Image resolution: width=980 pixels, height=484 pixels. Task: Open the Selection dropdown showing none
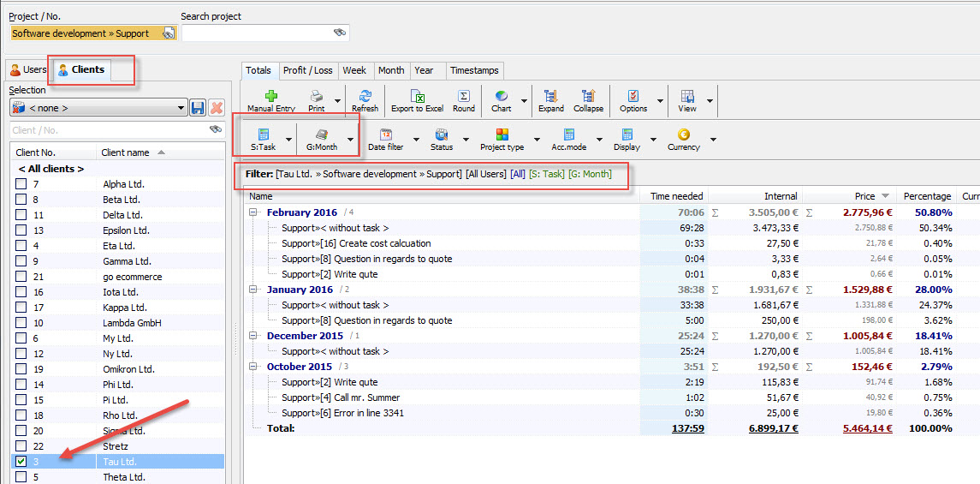pos(98,108)
